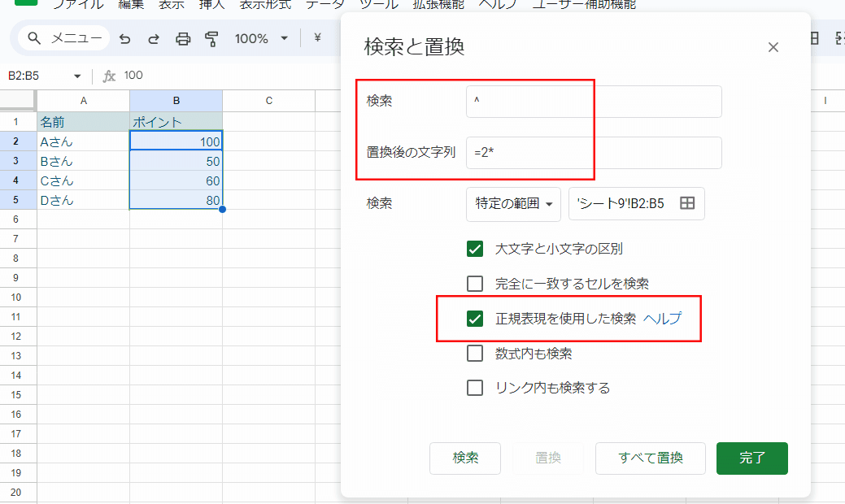Enable 完全に一致するセルを検索 checkbox
This screenshot has width=845, height=504.
(475, 283)
